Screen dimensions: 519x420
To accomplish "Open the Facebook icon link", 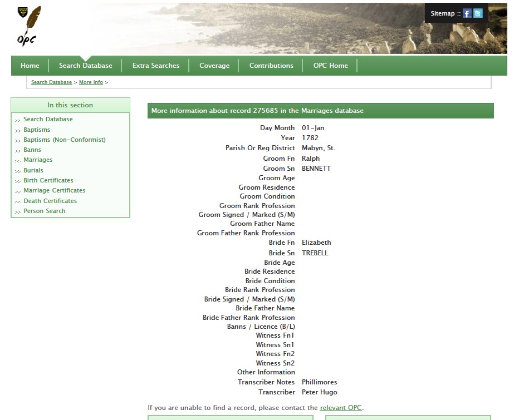I will [467, 13].
